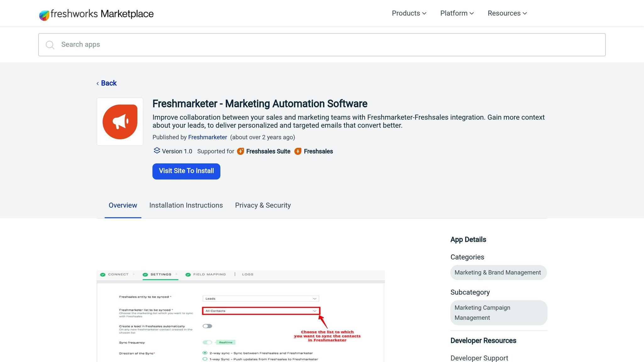The width and height of the screenshot is (644, 362).
Task: Click the green Connect checkmark icon
Action: 103,275
